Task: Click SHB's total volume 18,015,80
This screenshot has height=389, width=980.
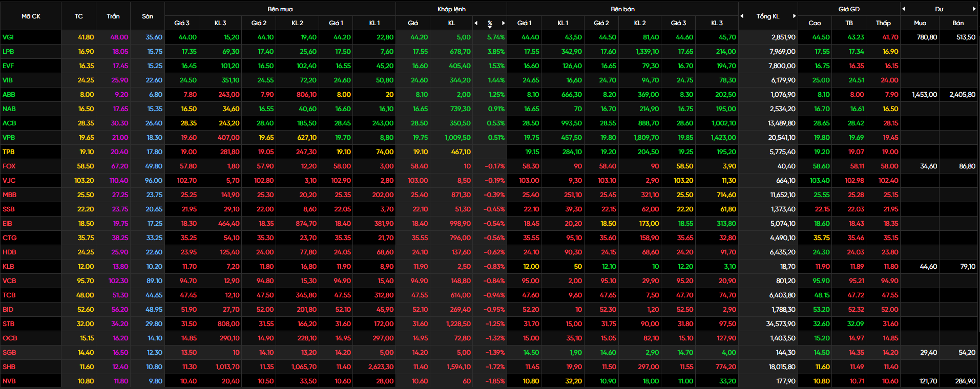Action: pyautogui.click(x=782, y=367)
